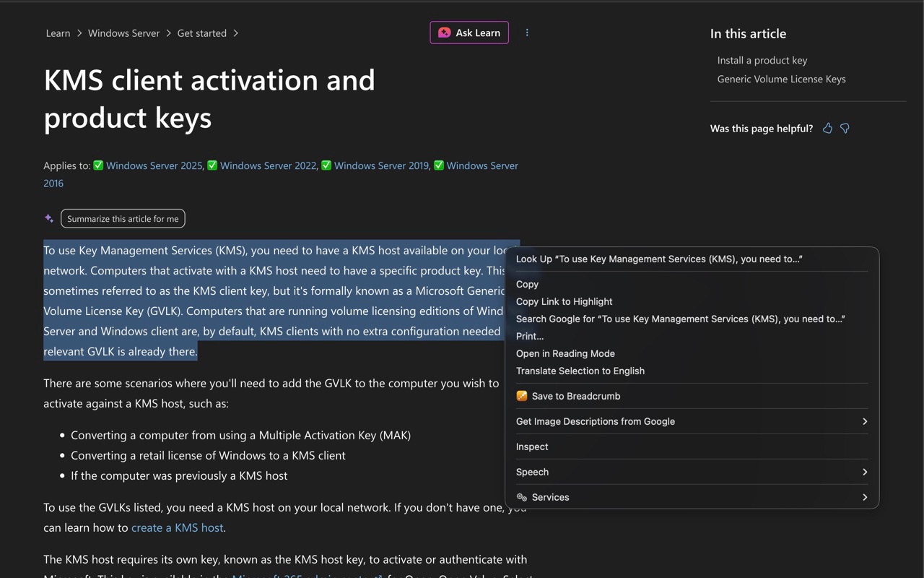Click the Ask Learn button

tap(469, 33)
